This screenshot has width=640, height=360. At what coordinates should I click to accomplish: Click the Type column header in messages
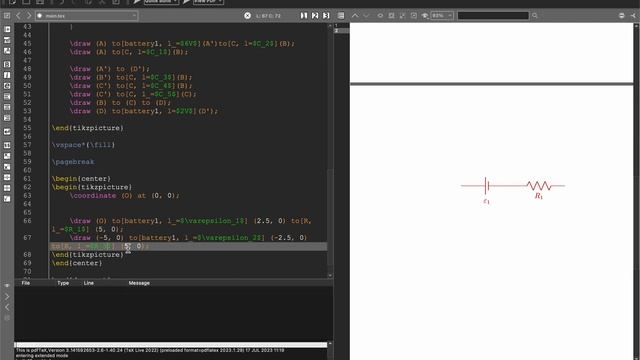[x=63, y=283]
